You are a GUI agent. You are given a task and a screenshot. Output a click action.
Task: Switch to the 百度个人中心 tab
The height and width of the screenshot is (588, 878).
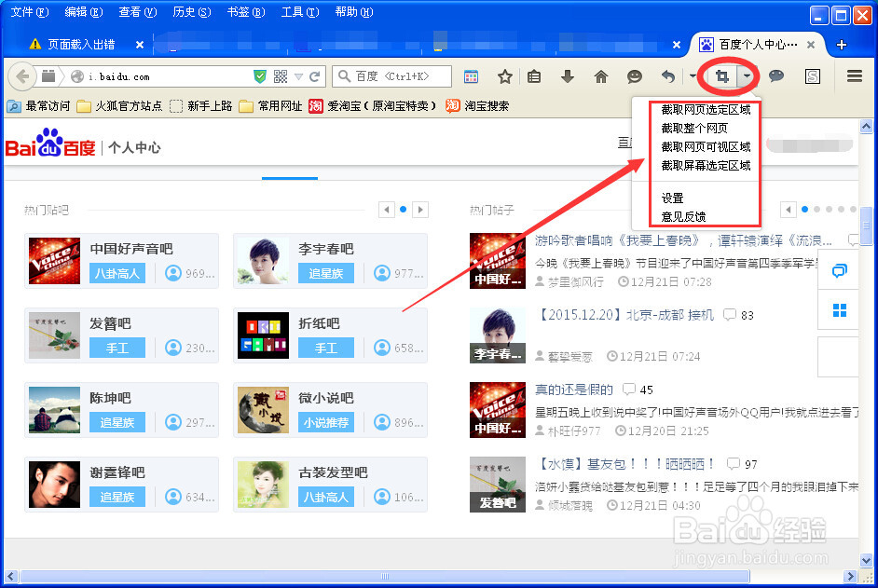pos(758,45)
